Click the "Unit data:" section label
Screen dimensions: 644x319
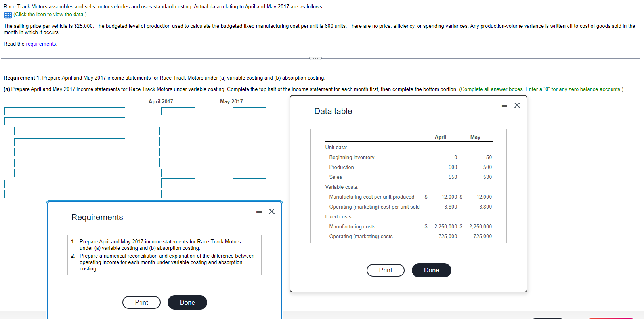(336, 148)
